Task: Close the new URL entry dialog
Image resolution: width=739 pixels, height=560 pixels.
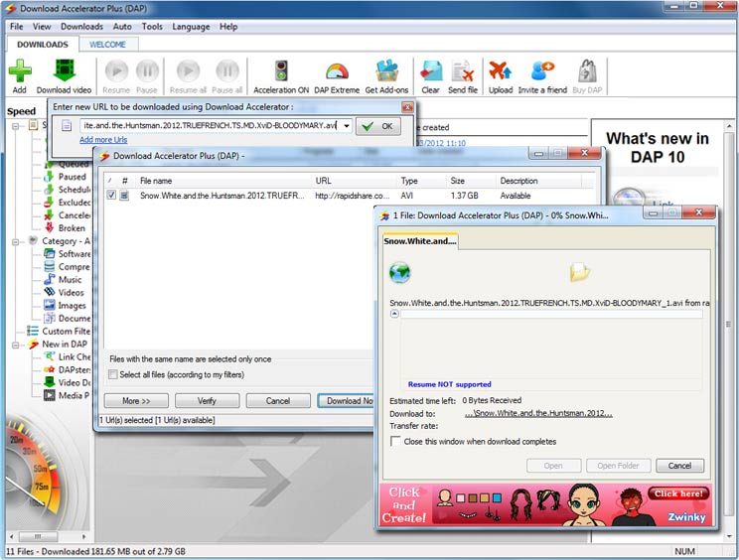Action: click(x=407, y=107)
